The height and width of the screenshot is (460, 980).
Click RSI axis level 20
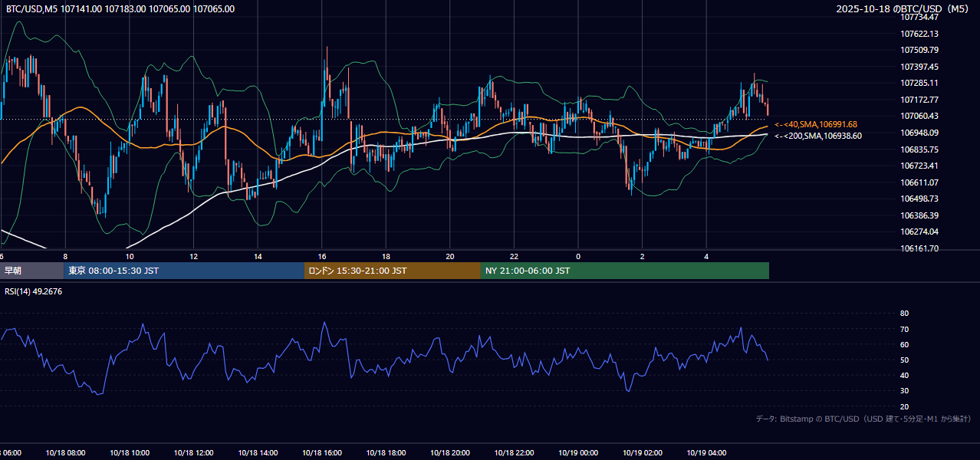[x=905, y=406]
